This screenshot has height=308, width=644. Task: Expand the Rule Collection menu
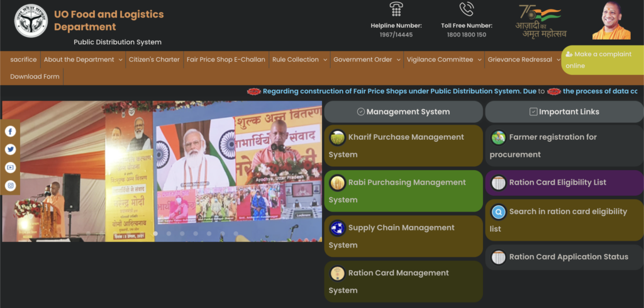click(299, 60)
